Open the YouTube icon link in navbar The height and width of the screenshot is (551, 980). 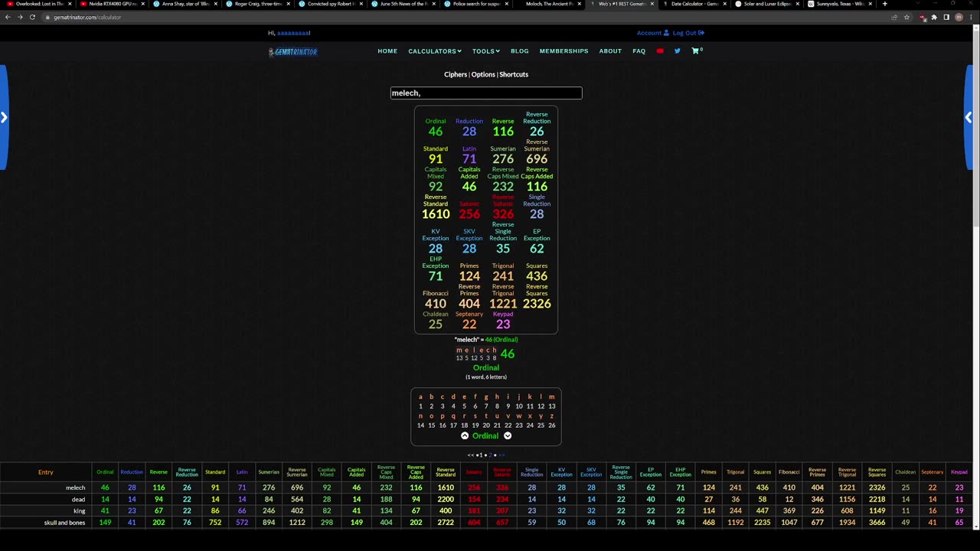660,51
